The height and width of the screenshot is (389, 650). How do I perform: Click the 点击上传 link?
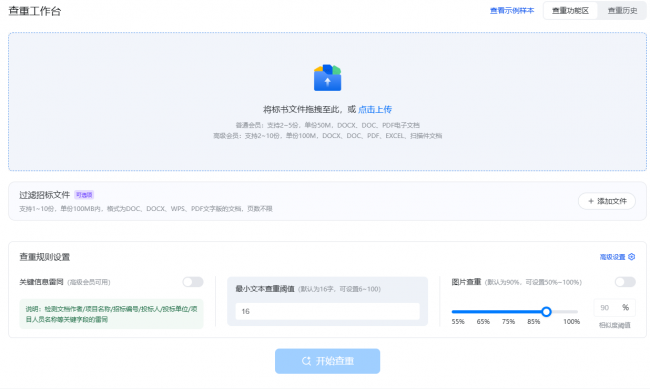tap(375, 109)
